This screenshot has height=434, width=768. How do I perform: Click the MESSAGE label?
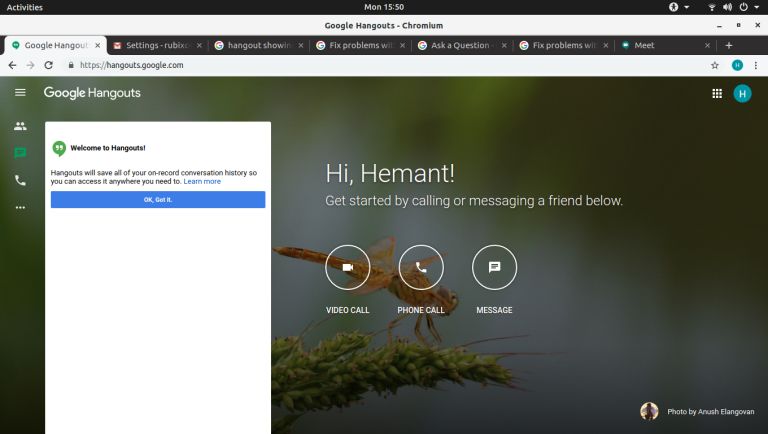494,310
